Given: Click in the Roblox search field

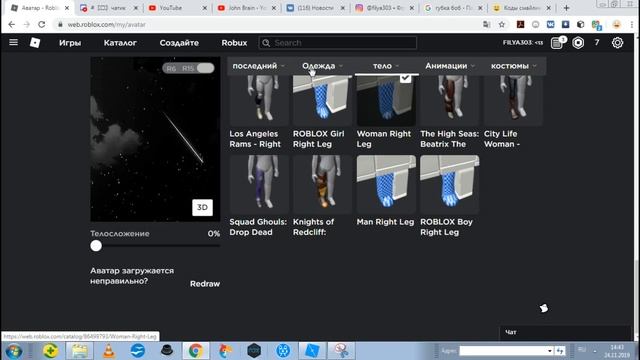Looking at the screenshot, I should tap(338, 43).
